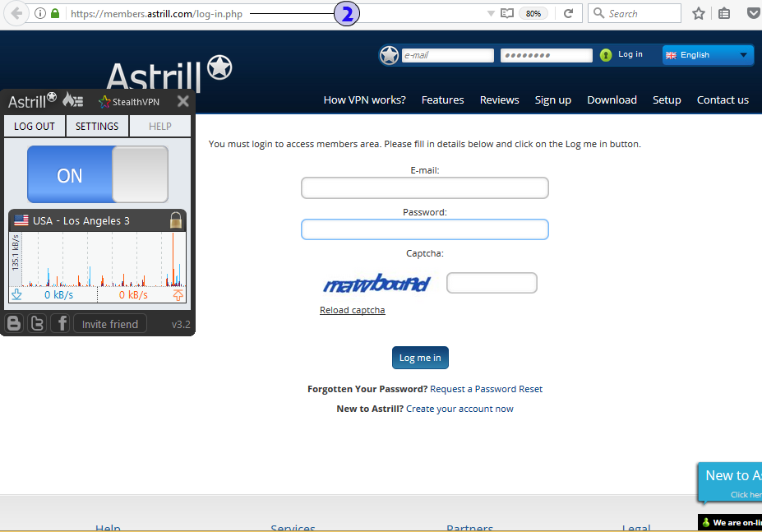This screenshot has height=532, width=762.
Task: Click Invite friend button
Action: (x=110, y=324)
